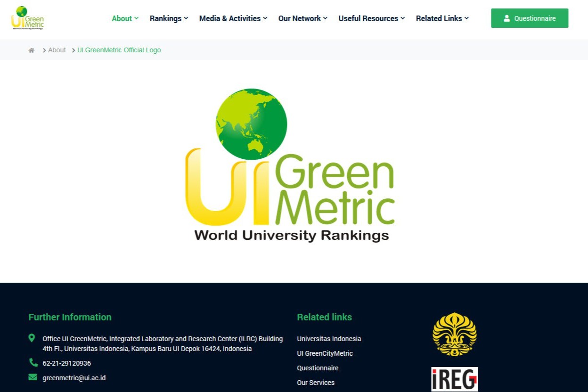Open the IREG logo link
This screenshot has height=392, width=588.
point(454,379)
